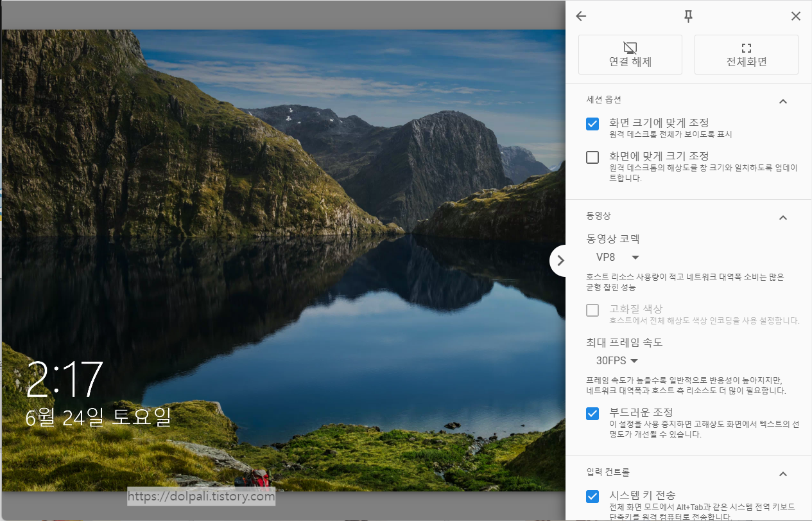Click the pin icon to dock the panel
This screenshot has height=521, width=812.
[x=688, y=16]
